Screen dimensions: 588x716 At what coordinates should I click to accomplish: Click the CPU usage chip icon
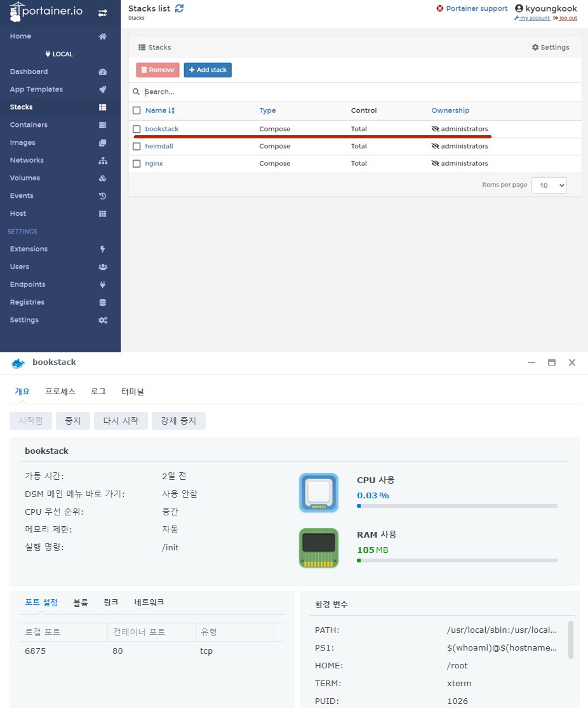tap(318, 493)
